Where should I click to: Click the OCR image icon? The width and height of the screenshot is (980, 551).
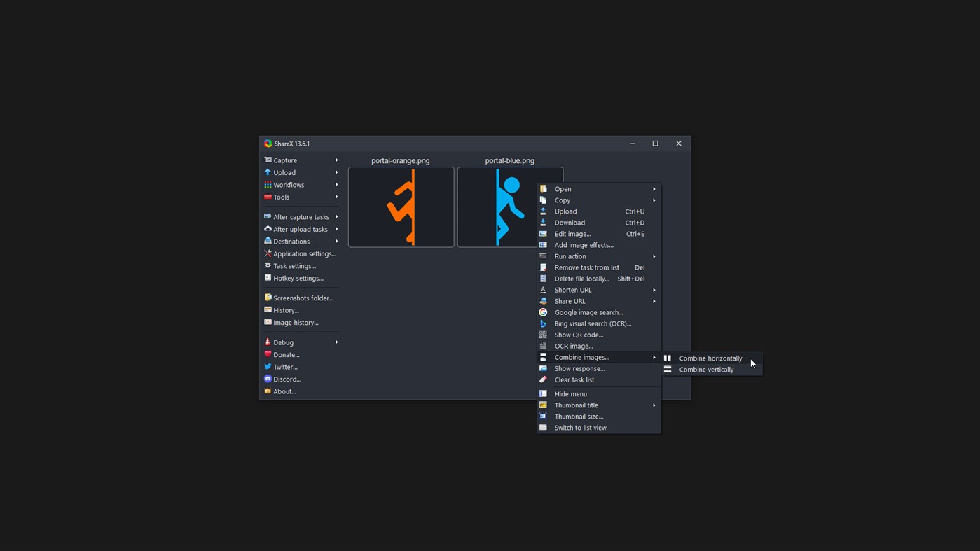[543, 346]
